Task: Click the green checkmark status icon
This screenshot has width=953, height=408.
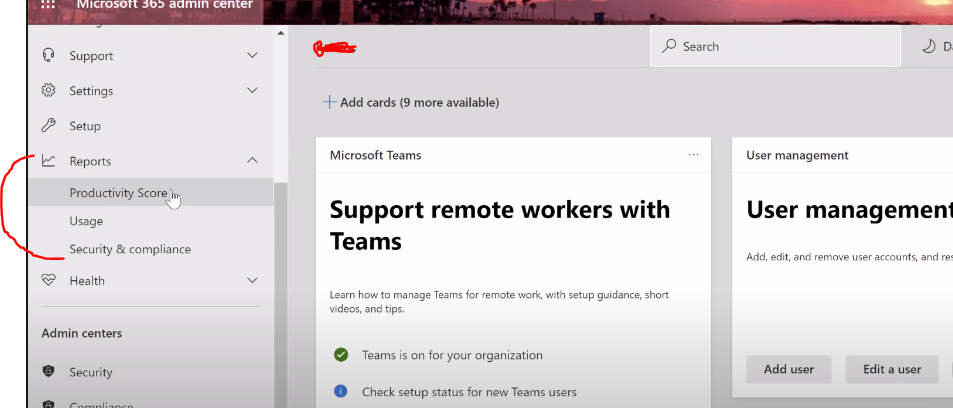Action: click(341, 354)
